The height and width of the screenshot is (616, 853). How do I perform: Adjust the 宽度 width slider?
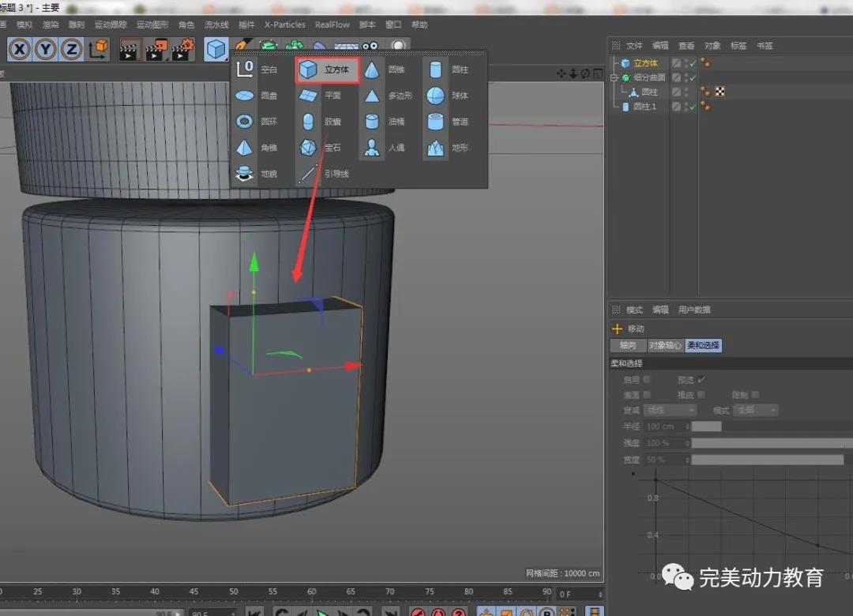tap(766, 460)
